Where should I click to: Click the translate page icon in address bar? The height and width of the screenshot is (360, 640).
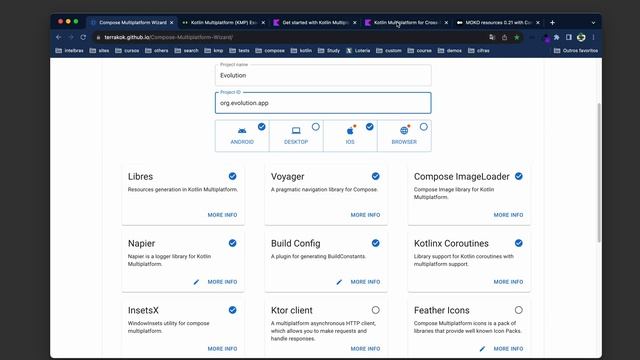point(492,37)
